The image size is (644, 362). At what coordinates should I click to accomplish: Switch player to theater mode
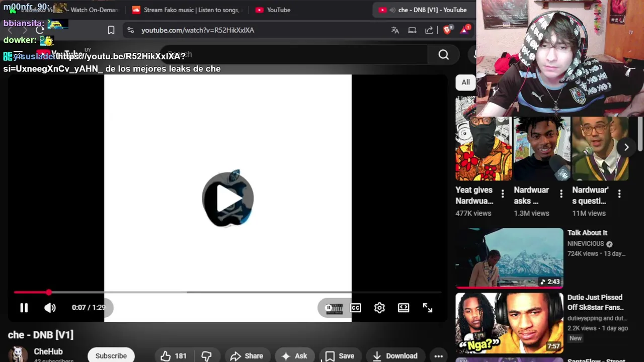[x=404, y=308]
